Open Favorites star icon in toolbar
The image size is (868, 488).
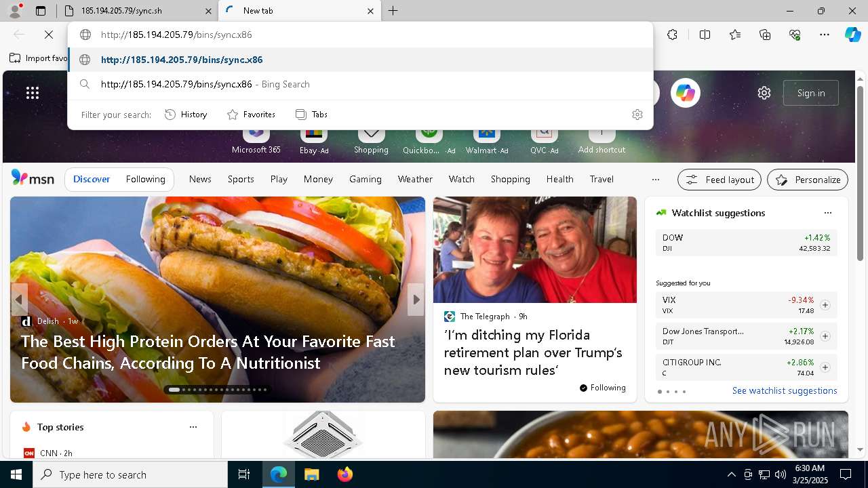click(735, 35)
